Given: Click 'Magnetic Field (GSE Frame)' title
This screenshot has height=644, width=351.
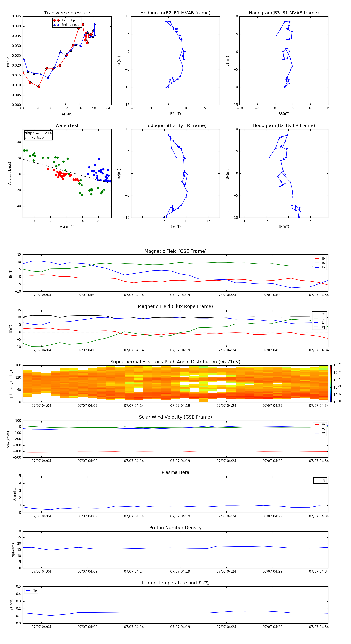Looking at the screenshot, I should pos(175,251).
